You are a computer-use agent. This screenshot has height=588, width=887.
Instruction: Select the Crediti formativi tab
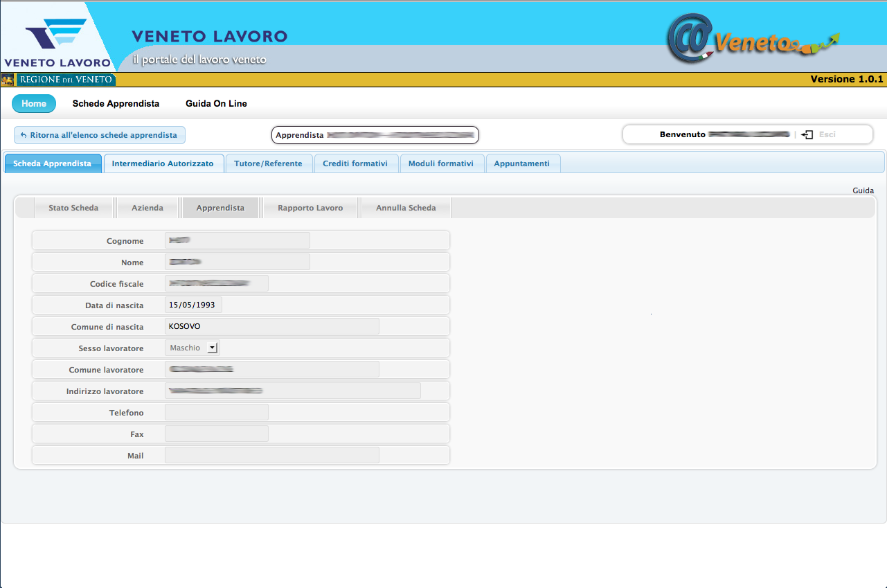click(356, 164)
